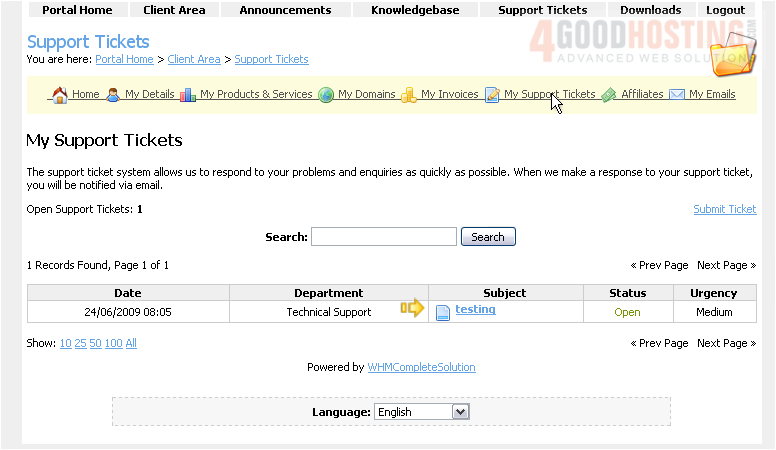
Task: Click the ticket document icon beside testing
Action: (443, 312)
